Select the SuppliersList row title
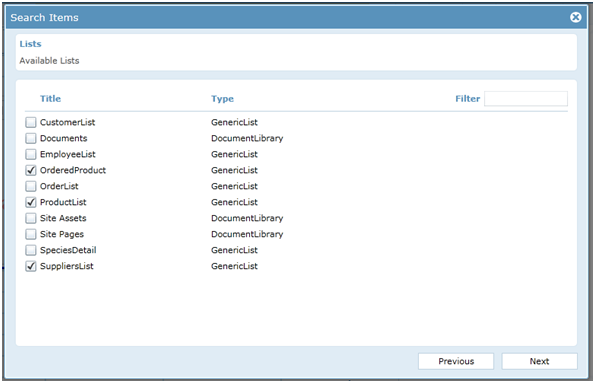 [67, 266]
